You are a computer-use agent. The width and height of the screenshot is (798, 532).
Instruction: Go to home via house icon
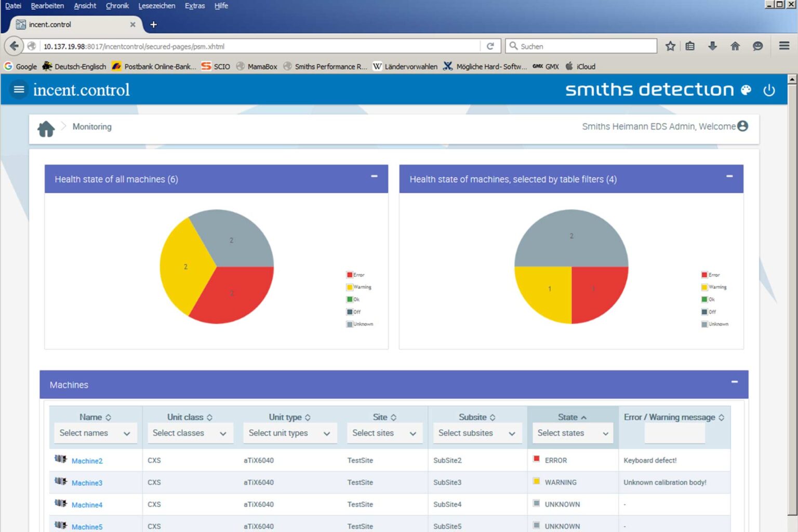pyautogui.click(x=46, y=128)
